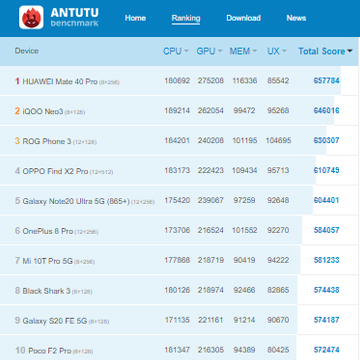Click GPU score 275208 for Mate 40 Pro
This screenshot has height=360, width=360.
coord(211,81)
